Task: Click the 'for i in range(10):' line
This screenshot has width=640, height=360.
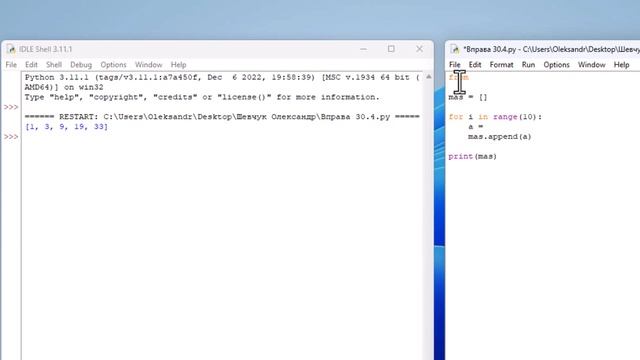Action: [x=495, y=117]
